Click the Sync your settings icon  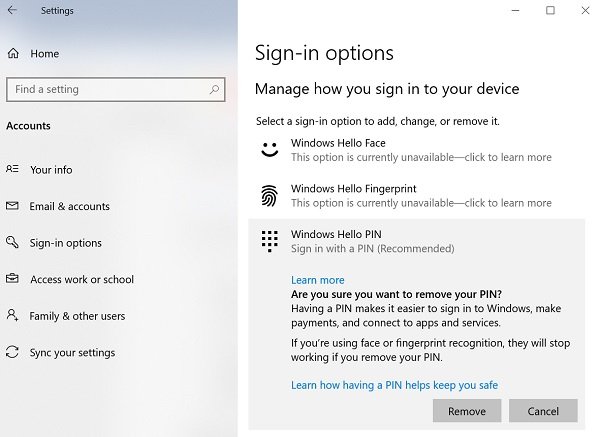(12, 353)
